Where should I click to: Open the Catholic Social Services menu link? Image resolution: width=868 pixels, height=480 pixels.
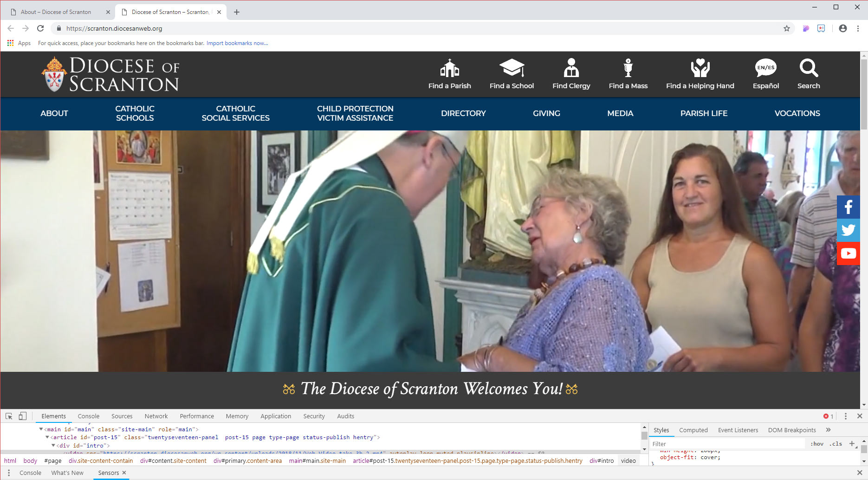tap(235, 113)
